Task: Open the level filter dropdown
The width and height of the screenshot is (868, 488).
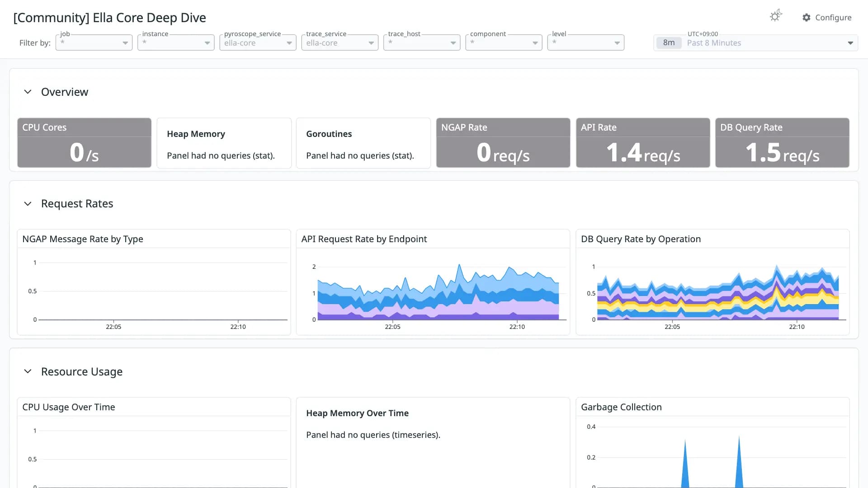Action: click(586, 42)
